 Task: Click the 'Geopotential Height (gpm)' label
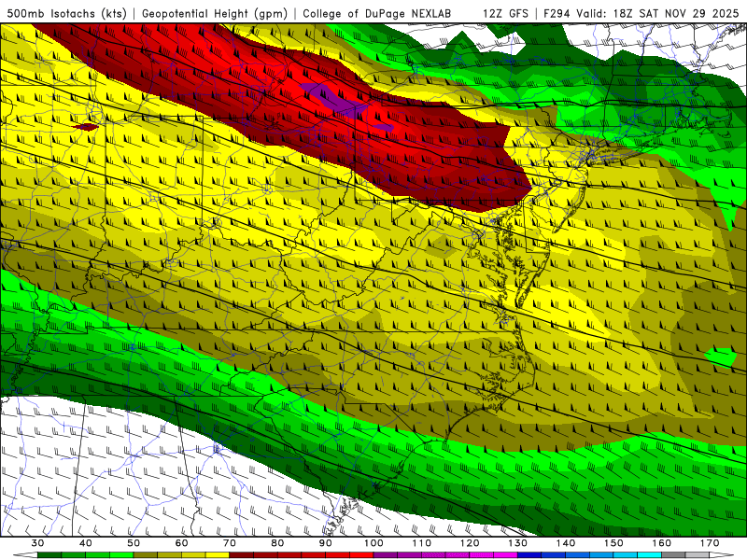click(215, 13)
